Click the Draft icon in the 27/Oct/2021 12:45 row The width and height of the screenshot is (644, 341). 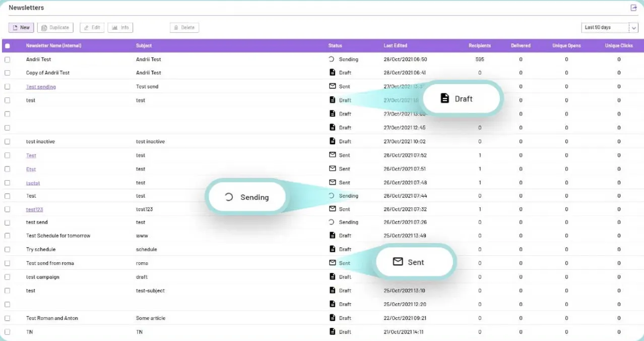click(332, 127)
